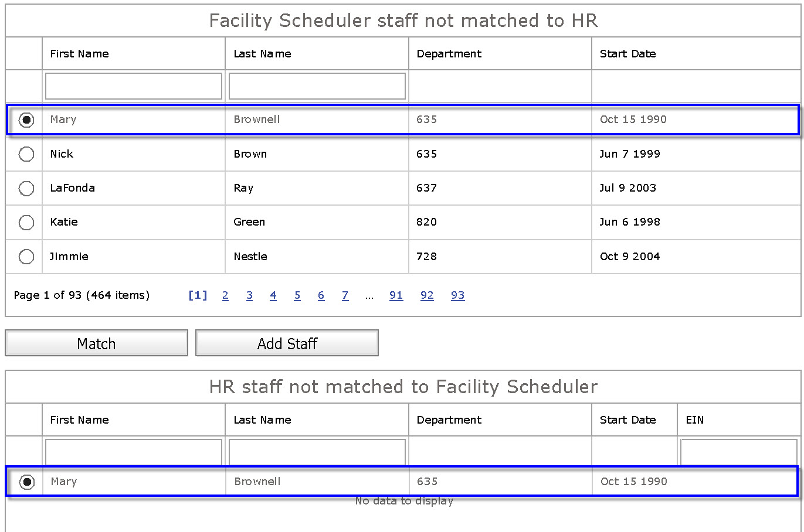This screenshot has width=804, height=532.
Task: Focus First Name filter in HR staff table
Action: (x=134, y=452)
